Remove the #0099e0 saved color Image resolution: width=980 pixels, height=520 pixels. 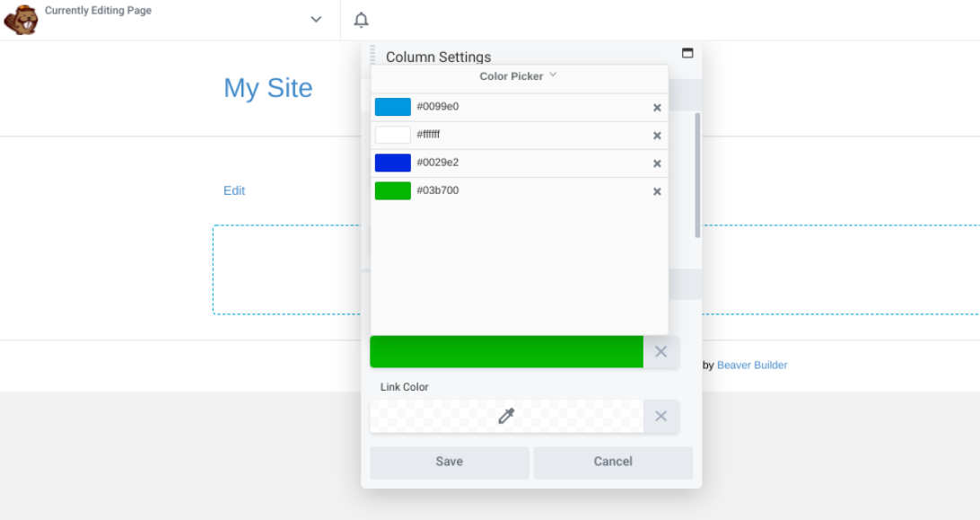coord(657,107)
